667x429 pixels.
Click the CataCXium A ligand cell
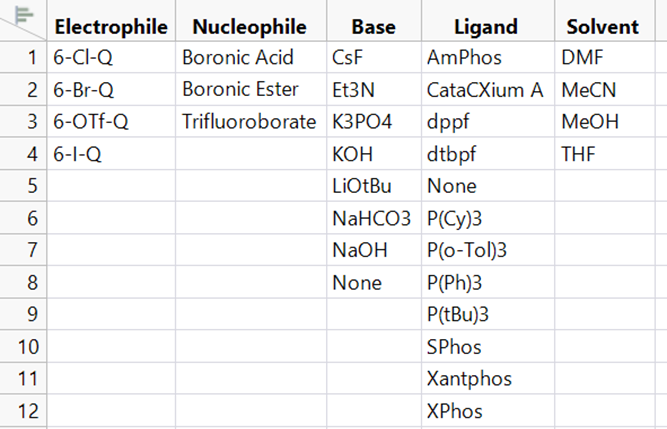click(488, 90)
